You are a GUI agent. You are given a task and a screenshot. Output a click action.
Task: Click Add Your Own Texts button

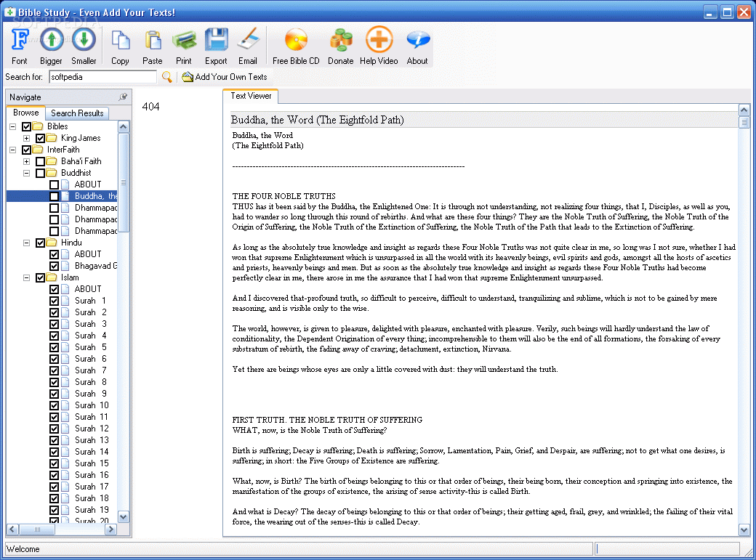pos(225,76)
